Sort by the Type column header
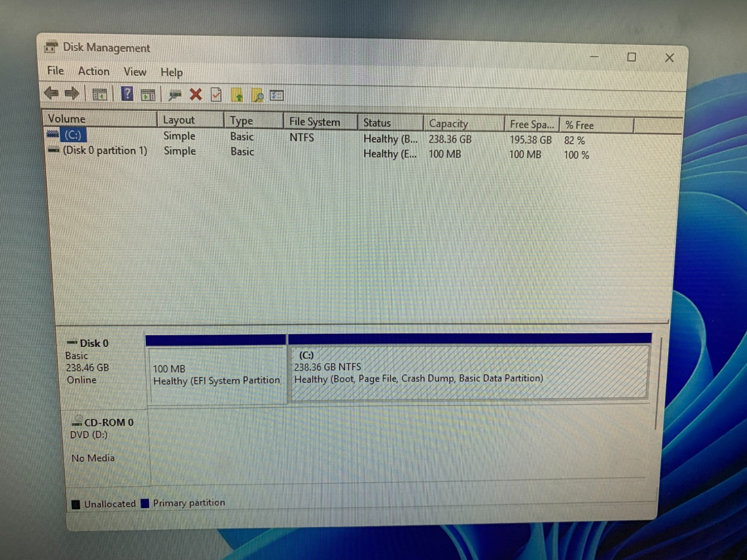Screen dimensions: 747x560 pyautogui.click(x=254, y=121)
